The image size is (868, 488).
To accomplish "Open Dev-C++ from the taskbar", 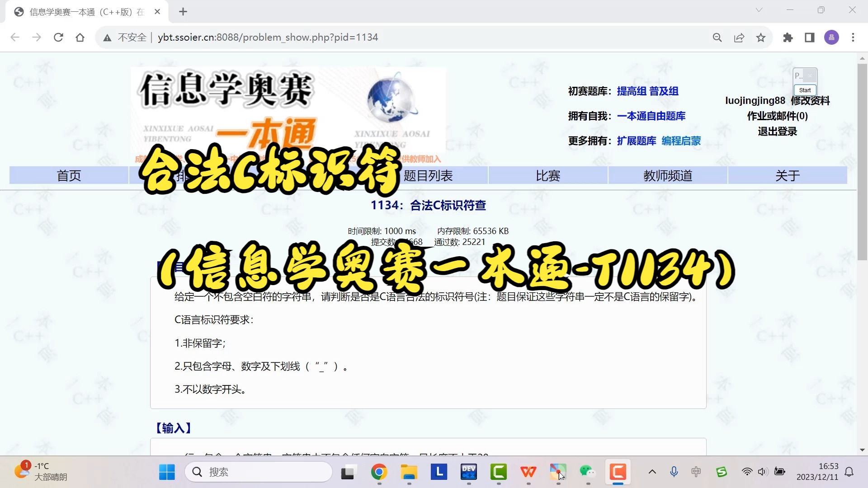I will 469,472.
